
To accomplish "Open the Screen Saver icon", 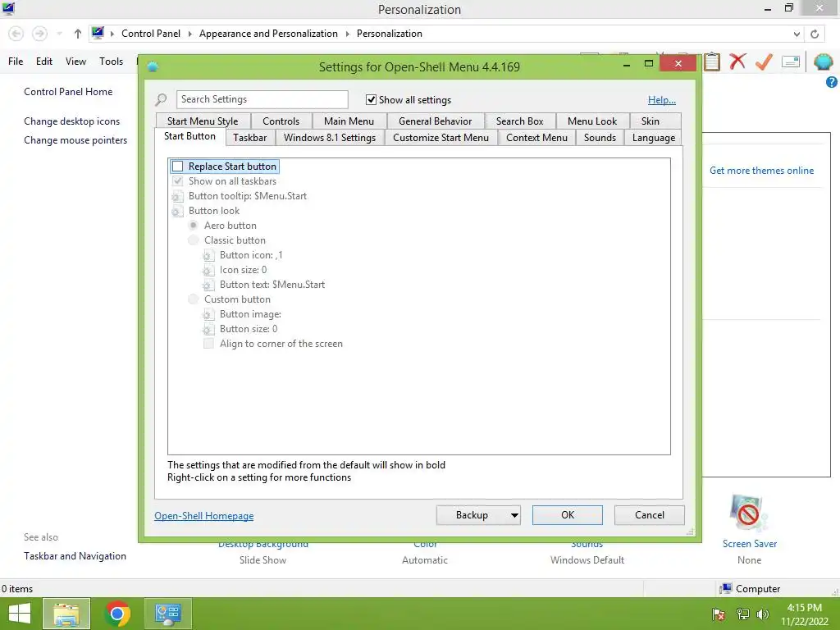I will pos(749,514).
